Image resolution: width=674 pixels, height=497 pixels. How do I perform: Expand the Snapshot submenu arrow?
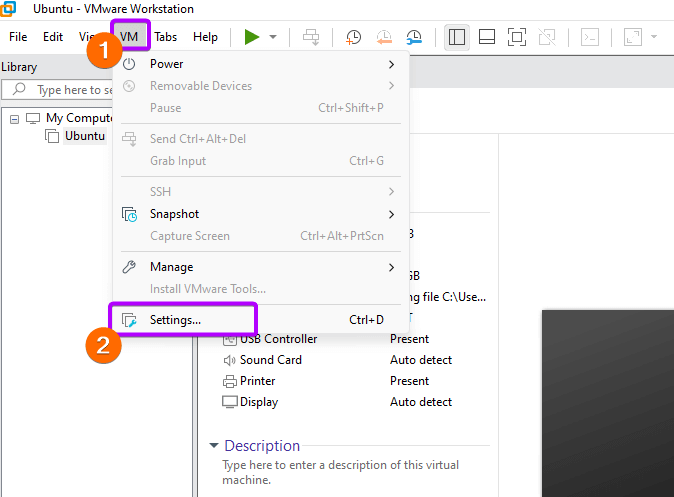(391, 214)
